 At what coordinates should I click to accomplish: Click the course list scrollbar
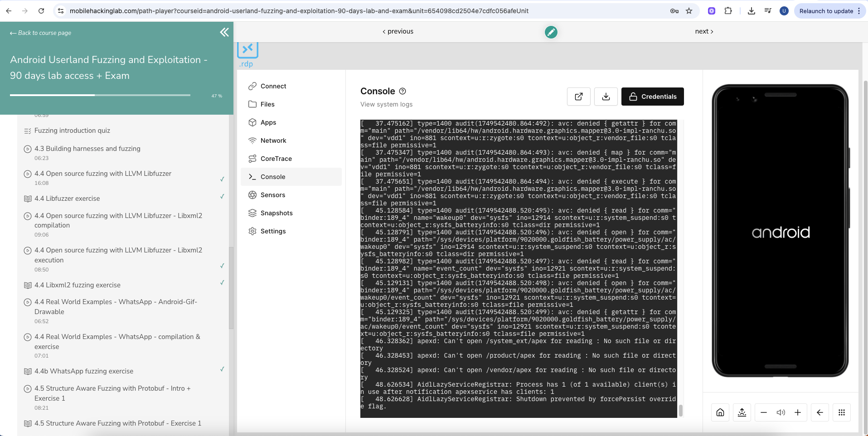231,288
